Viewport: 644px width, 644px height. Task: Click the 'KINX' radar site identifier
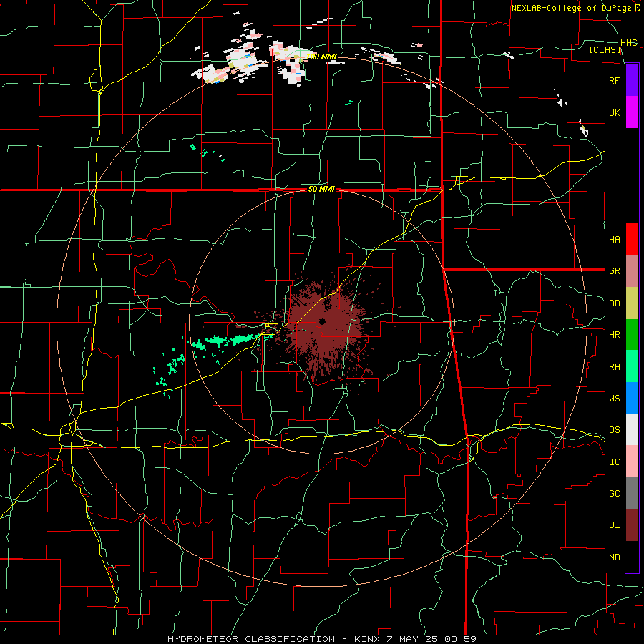tap(368, 639)
